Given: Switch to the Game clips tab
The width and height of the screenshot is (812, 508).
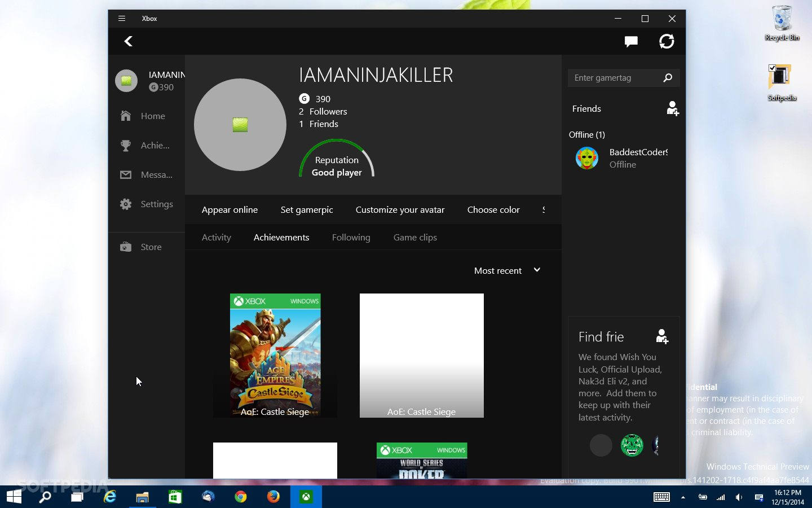Looking at the screenshot, I should click(x=415, y=237).
